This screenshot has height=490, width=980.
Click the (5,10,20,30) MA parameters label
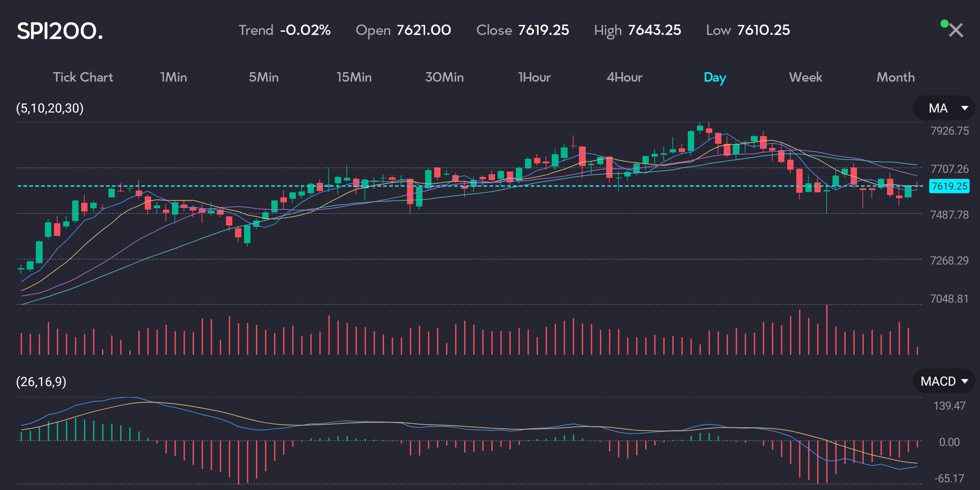[x=50, y=108]
